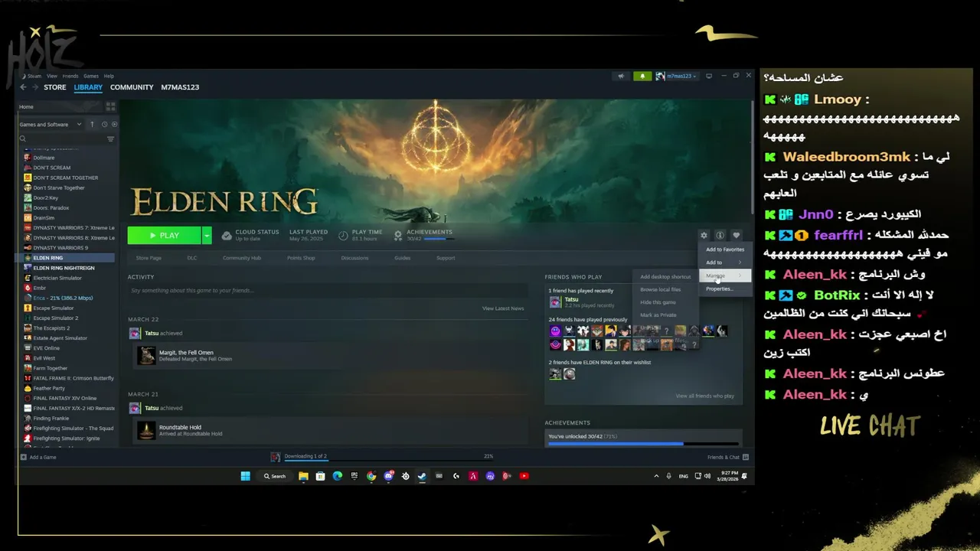Switch to the STORE tab
This screenshot has height=551, width=980.
click(55, 87)
